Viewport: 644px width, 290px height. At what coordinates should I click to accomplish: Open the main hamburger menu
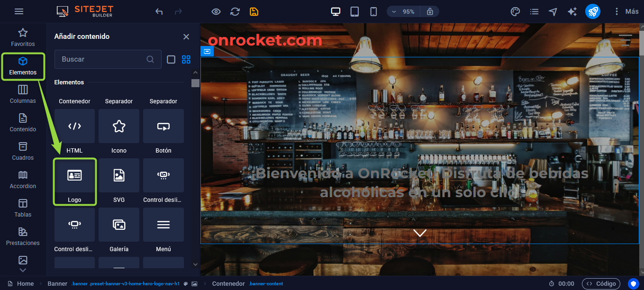(x=19, y=11)
